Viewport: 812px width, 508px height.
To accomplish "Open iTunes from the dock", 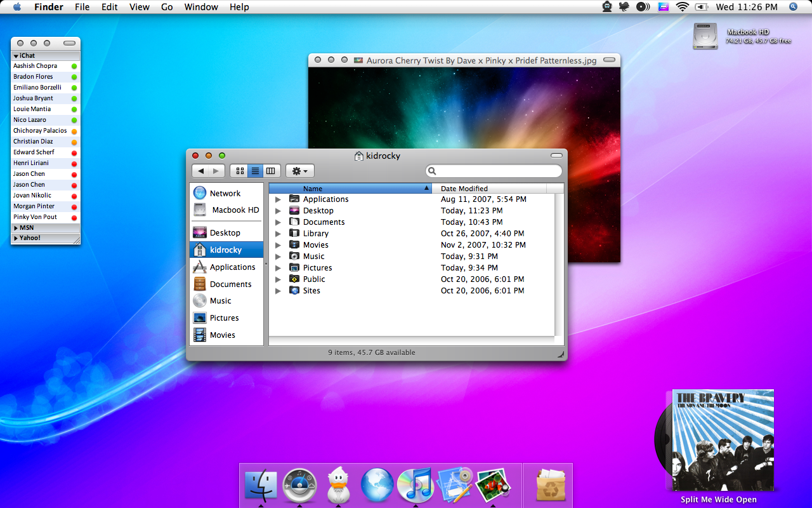I will tap(415, 486).
